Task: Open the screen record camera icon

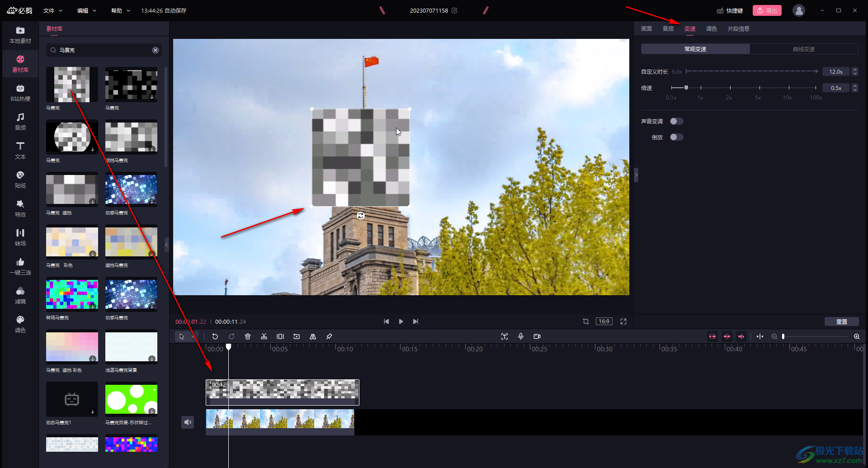Action: [537, 336]
